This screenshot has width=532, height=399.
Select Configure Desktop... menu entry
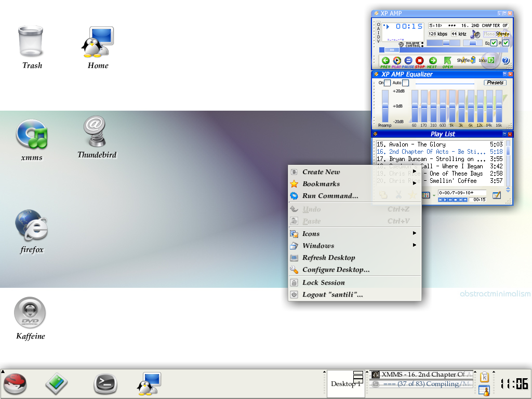(354, 270)
